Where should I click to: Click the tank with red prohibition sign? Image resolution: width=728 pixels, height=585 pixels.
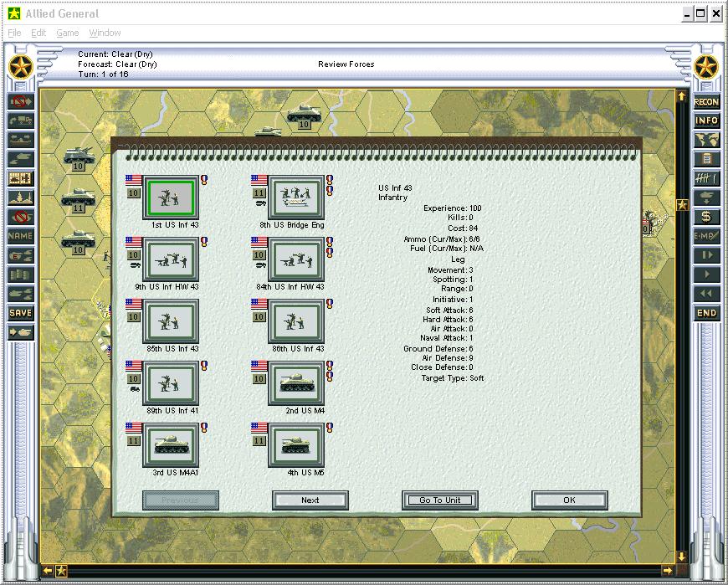[x=20, y=217]
